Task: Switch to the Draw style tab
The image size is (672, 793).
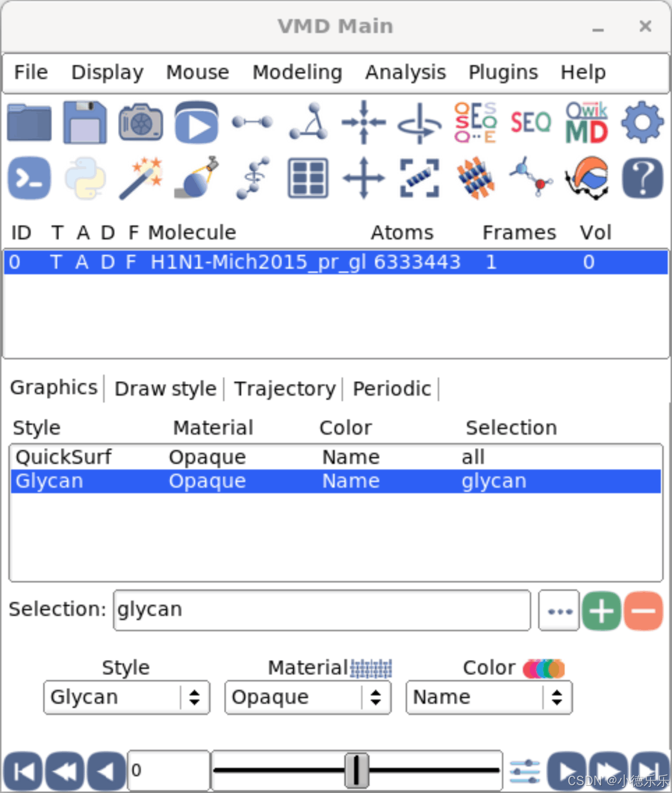Action: (x=165, y=389)
